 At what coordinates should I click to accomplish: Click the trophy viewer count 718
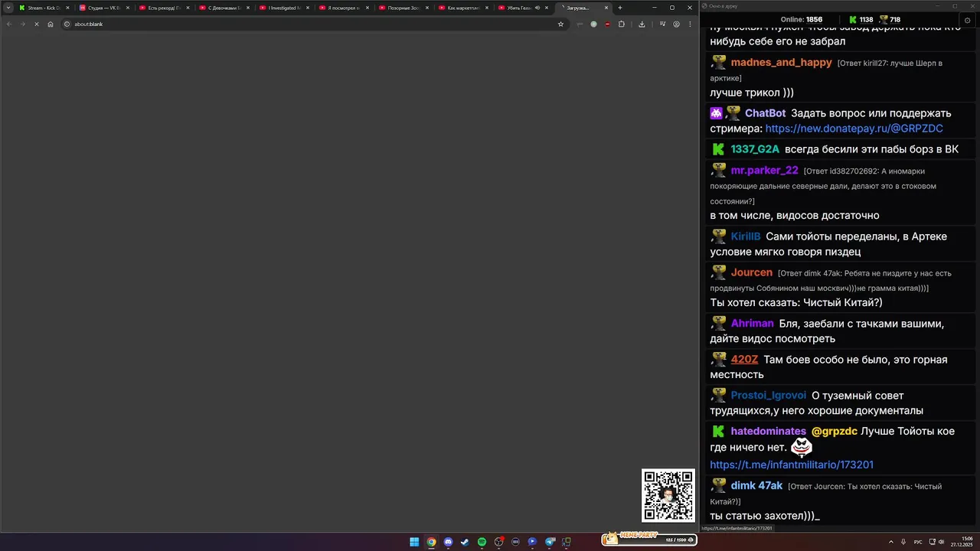point(890,20)
